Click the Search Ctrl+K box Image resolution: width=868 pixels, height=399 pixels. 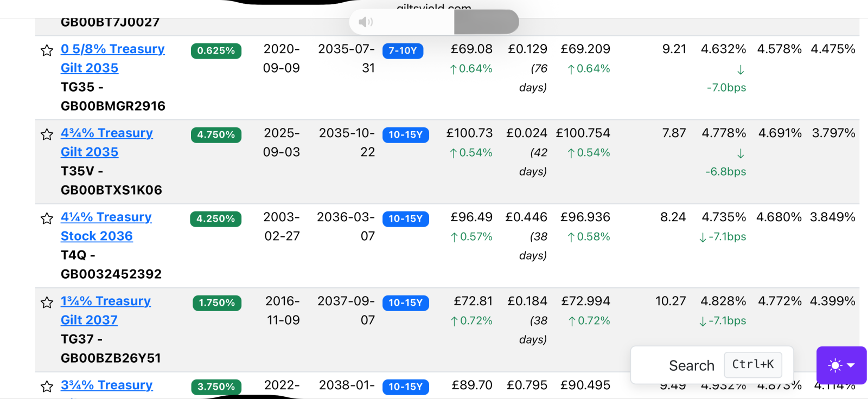pyautogui.click(x=712, y=365)
